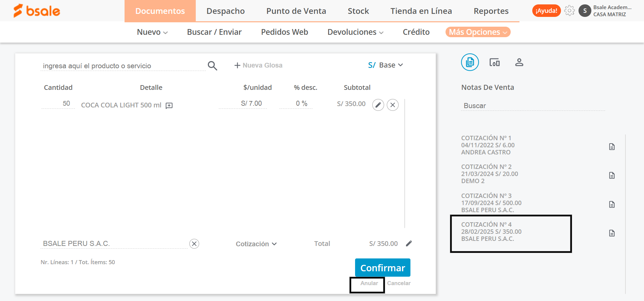Expand the Devoluciones submenu
644x301 pixels.
click(x=355, y=32)
